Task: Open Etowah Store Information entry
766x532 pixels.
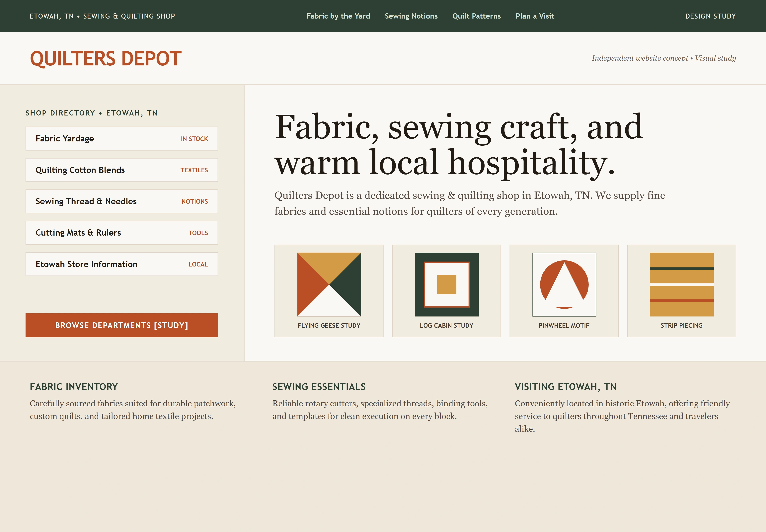Action: point(122,264)
